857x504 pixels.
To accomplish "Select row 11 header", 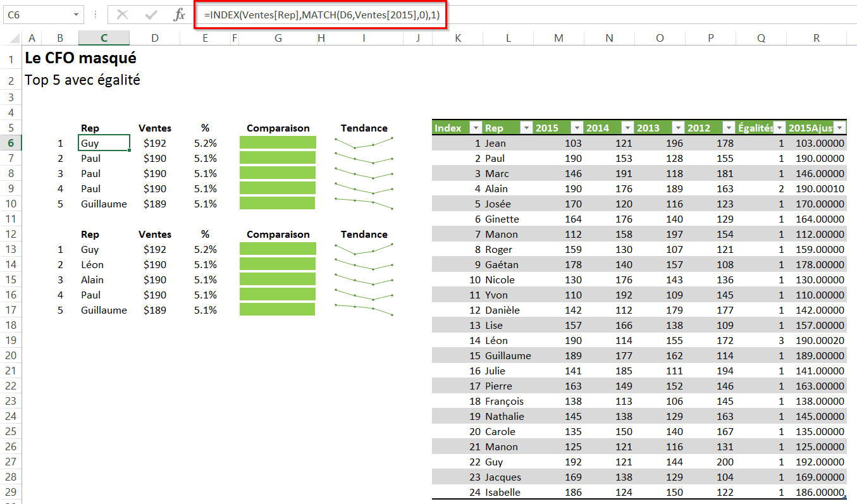I will (11, 219).
